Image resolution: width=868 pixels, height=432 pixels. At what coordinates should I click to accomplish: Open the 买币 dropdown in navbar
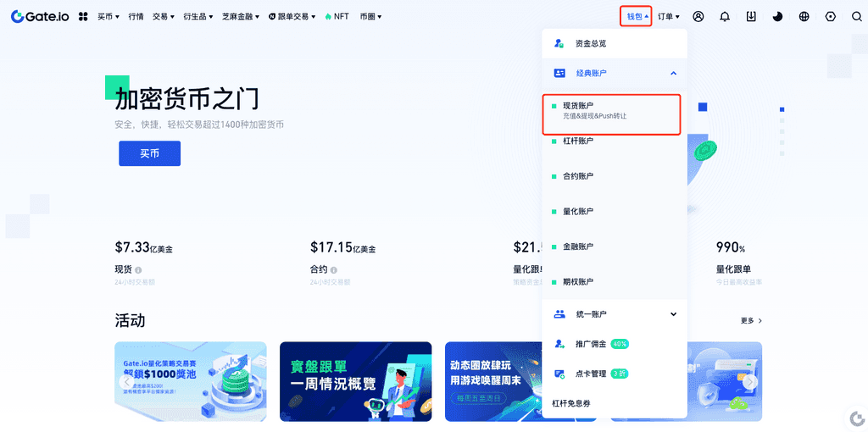[x=109, y=16]
